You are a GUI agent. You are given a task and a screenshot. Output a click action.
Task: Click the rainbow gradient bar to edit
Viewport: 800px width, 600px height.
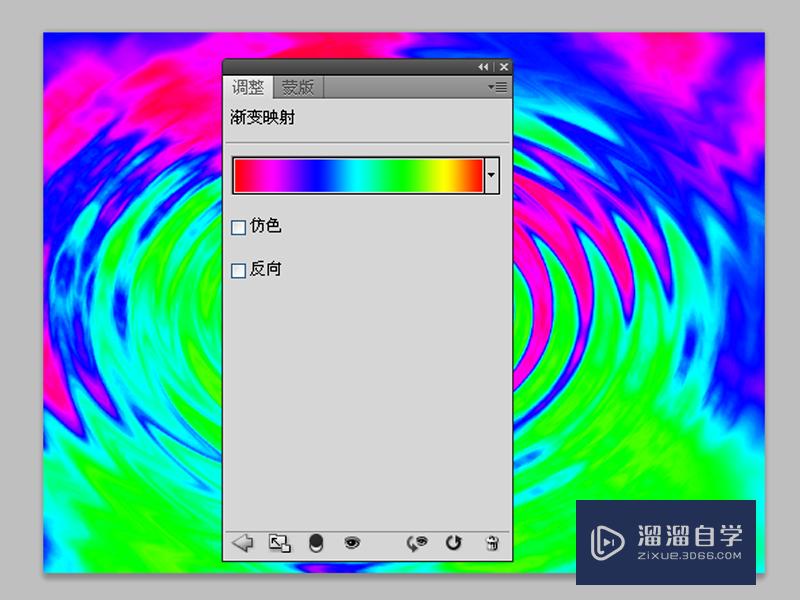click(358, 176)
